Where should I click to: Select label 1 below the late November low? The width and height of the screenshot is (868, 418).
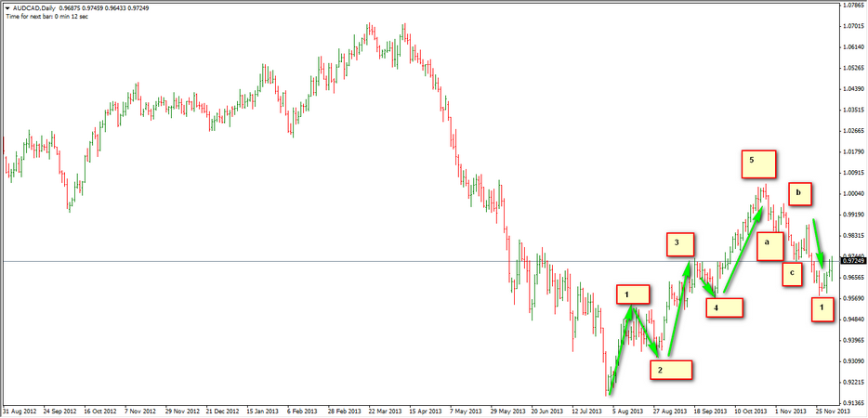[x=822, y=308]
